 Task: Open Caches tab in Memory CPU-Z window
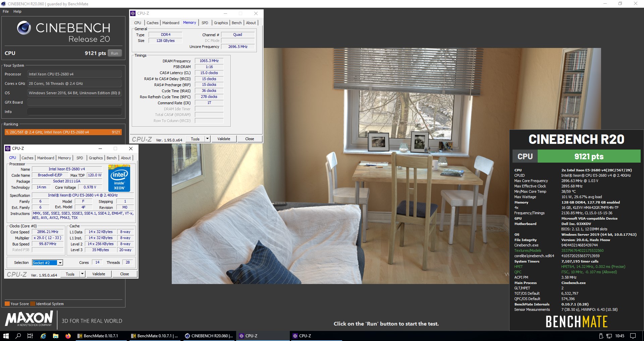[152, 23]
